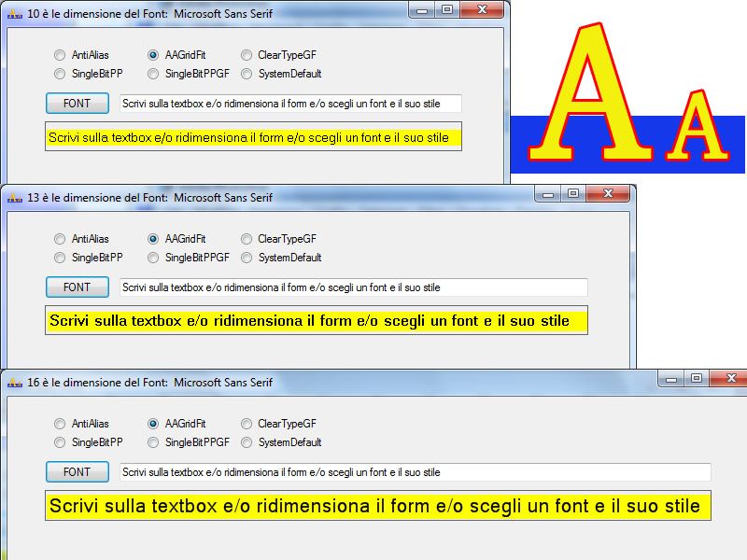Close the size 10 window

pyautogui.click(x=482, y=10)
